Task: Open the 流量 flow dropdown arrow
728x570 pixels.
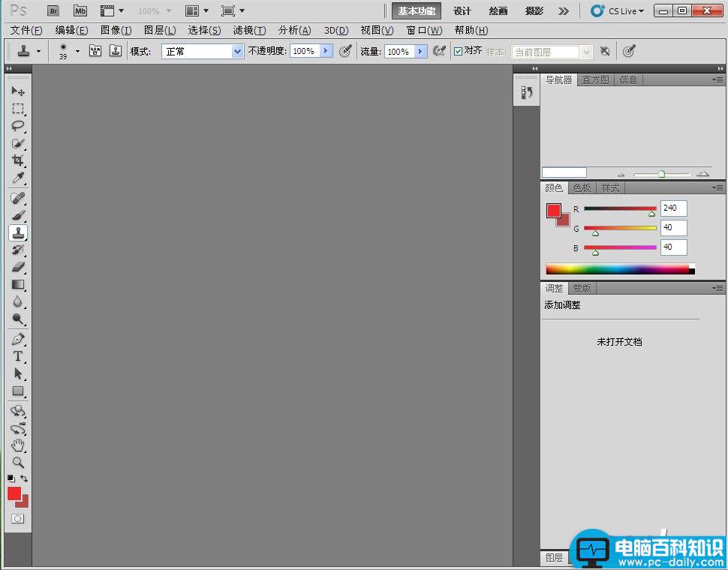Action: tap(420, 51)
